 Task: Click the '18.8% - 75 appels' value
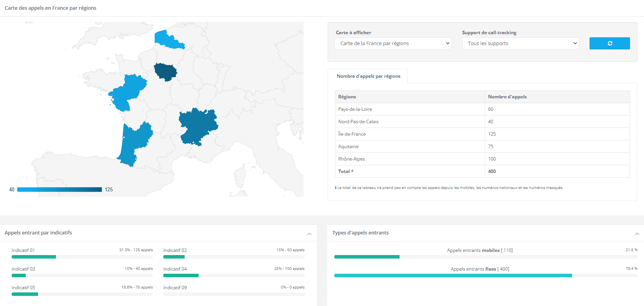click(137, 287)
